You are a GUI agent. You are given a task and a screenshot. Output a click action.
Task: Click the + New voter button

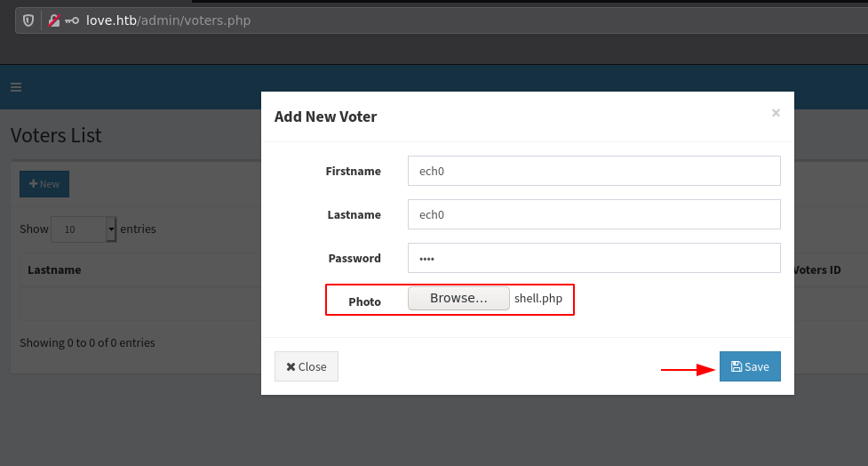[44, 184]
